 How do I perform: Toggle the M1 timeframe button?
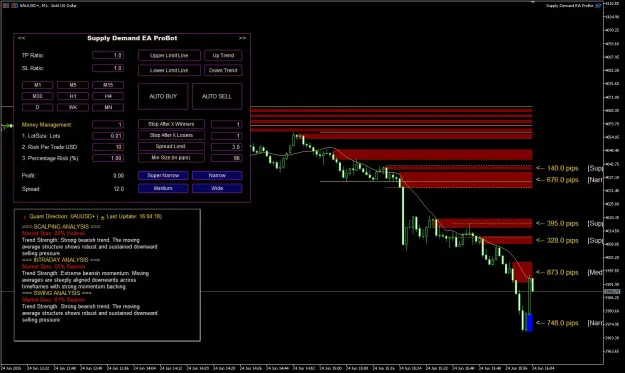pyautogui.click(x=37, y=85)
